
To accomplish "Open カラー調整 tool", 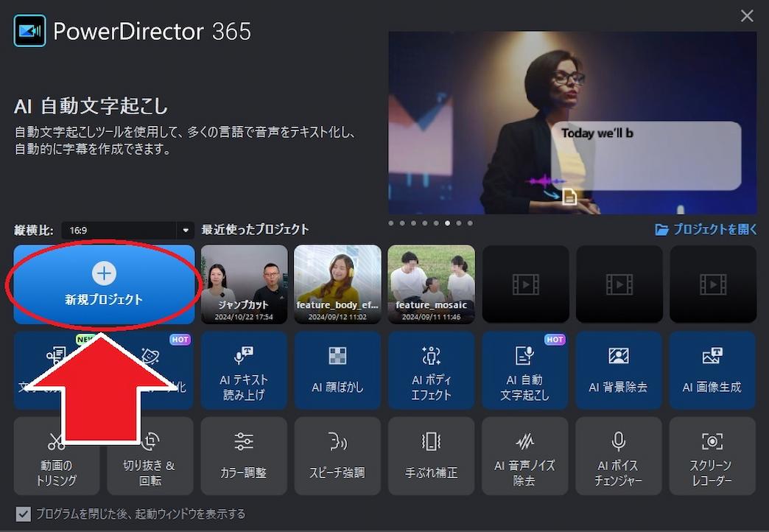I will (x=244, y=456).
